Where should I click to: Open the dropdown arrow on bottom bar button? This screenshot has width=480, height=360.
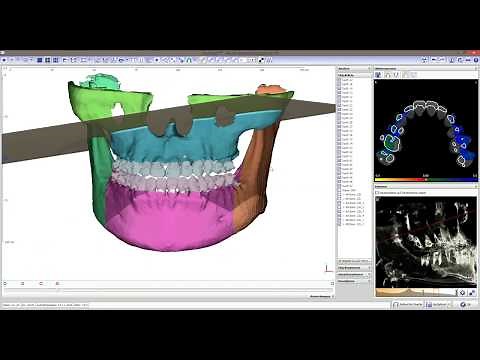[x=449, y=305]
